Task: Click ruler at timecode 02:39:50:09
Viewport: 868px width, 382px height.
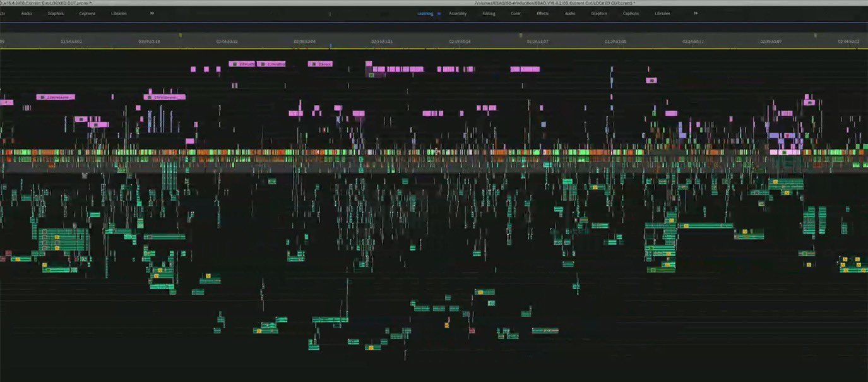Action: pyautogui.click(x=771, y=42)
